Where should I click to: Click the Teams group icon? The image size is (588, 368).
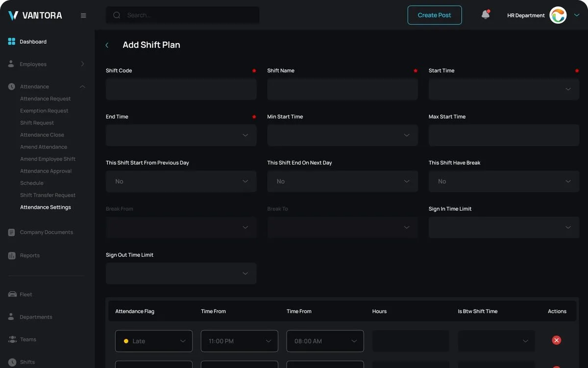[12, 339]
